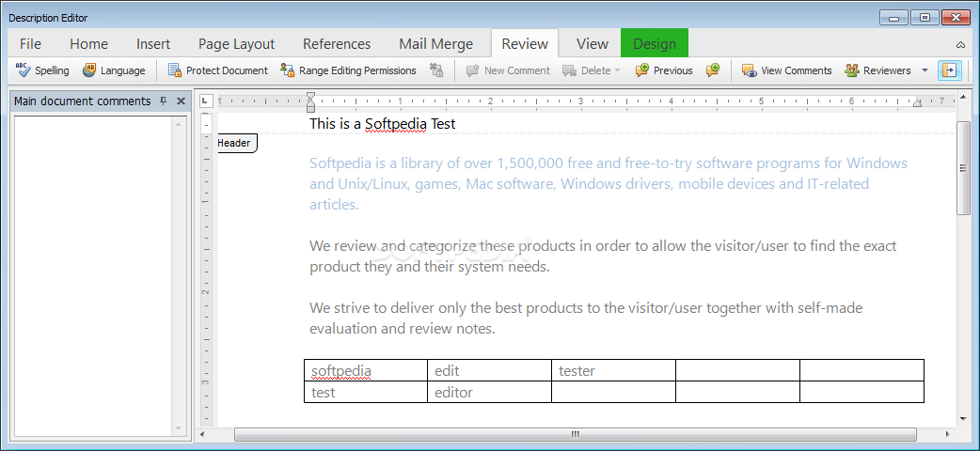Go to Previous comment
The height and width of the screenshot is (451, 980).
click(664, 70)
